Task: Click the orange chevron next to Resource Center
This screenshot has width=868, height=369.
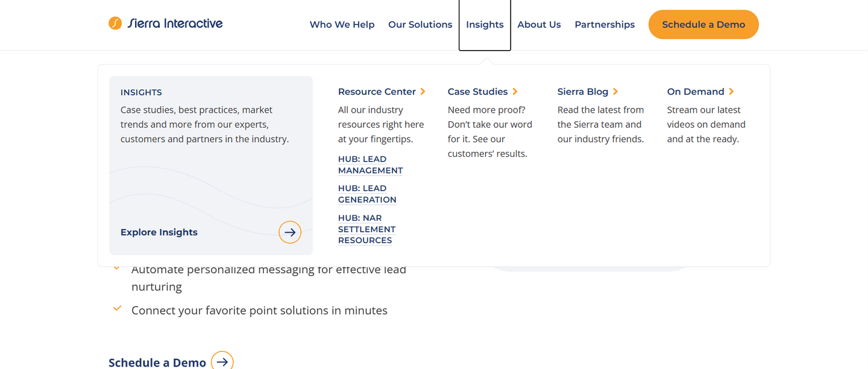Action: pos(423,92)
